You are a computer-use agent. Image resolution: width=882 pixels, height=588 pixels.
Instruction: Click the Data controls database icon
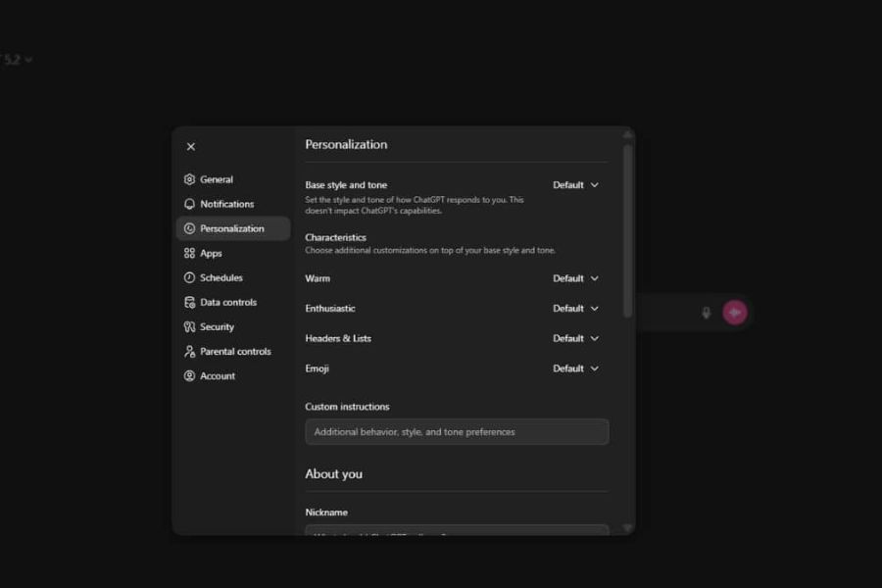pyautogui.click(x=190, y=302)
